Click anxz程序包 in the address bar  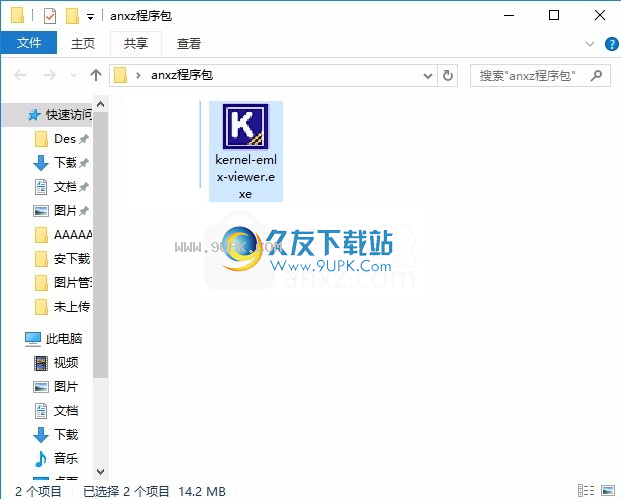182,75
